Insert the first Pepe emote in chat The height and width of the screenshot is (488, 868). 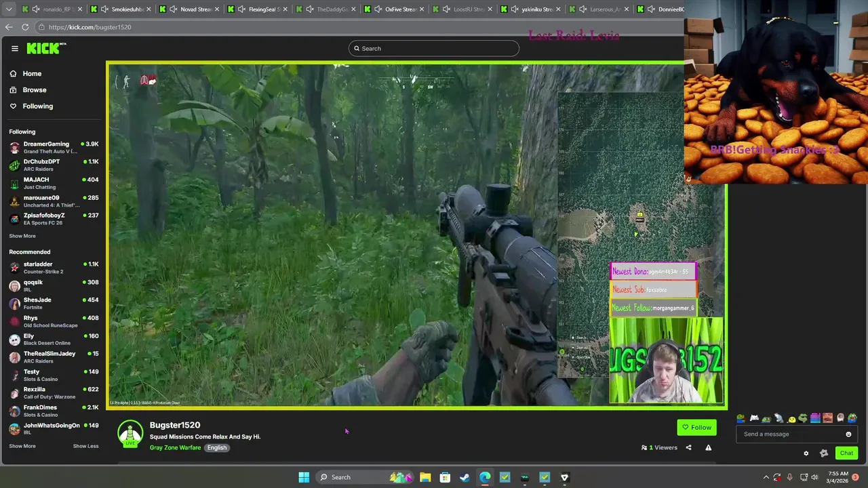[741, 418]
